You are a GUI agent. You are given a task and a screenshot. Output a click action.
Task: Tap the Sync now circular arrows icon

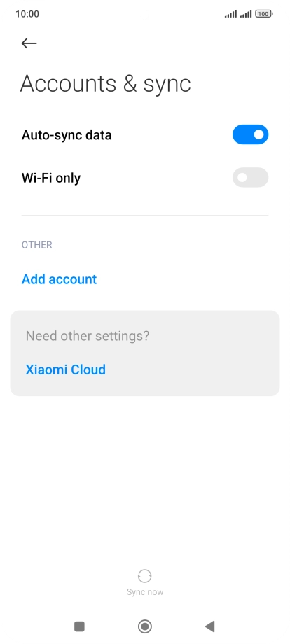(x=144, y=576)
